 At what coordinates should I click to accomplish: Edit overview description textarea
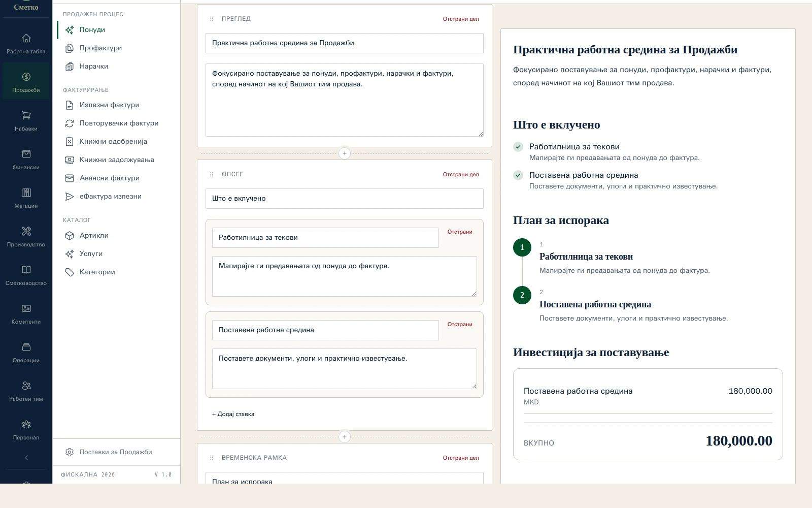tap(345, 100)
